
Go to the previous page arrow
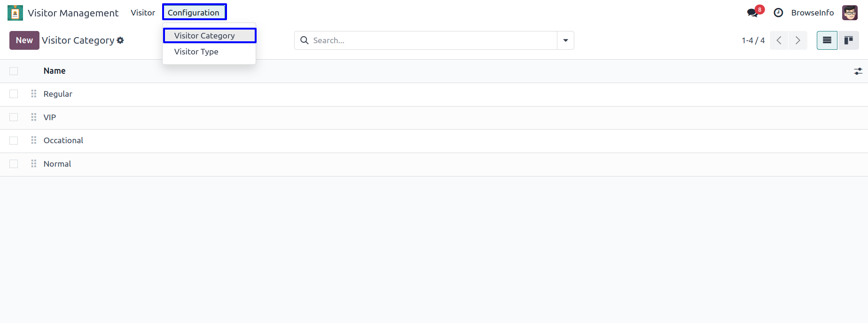coord(779,40)
